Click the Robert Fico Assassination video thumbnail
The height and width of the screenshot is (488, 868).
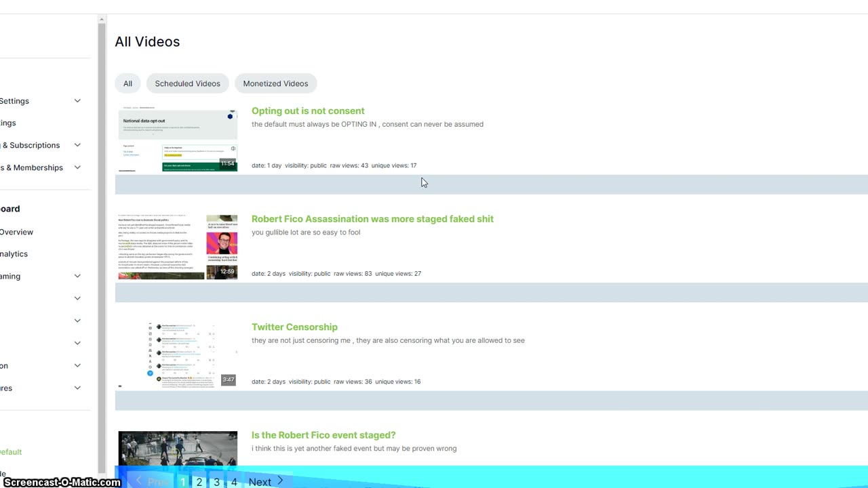(x=178, y=247)
